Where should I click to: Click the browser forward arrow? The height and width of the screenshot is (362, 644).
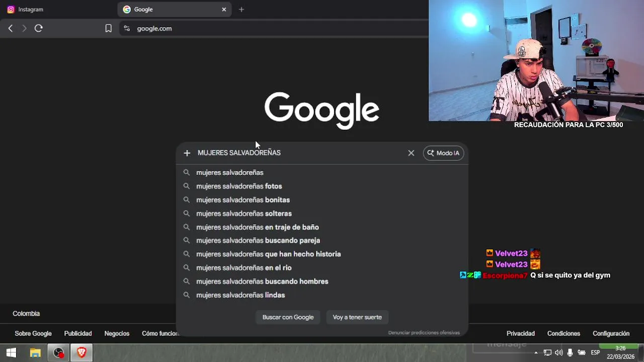[x=24, y=29]
